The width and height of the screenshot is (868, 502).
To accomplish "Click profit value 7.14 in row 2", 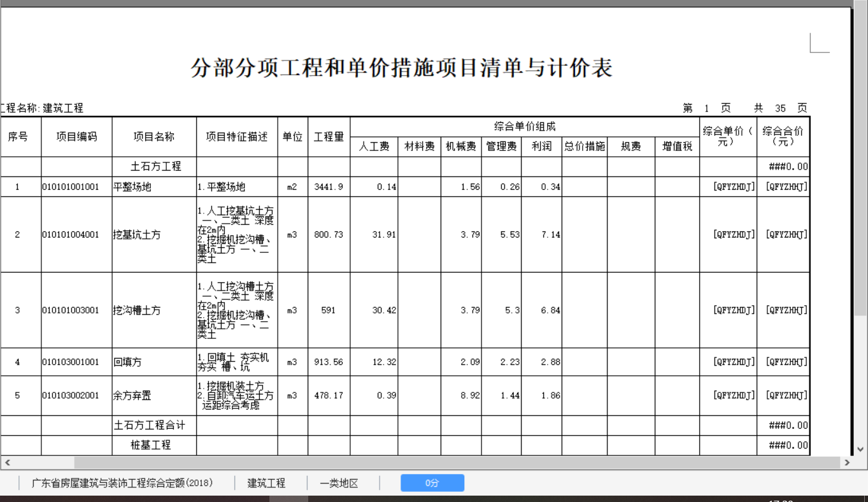I will point(550,234).
